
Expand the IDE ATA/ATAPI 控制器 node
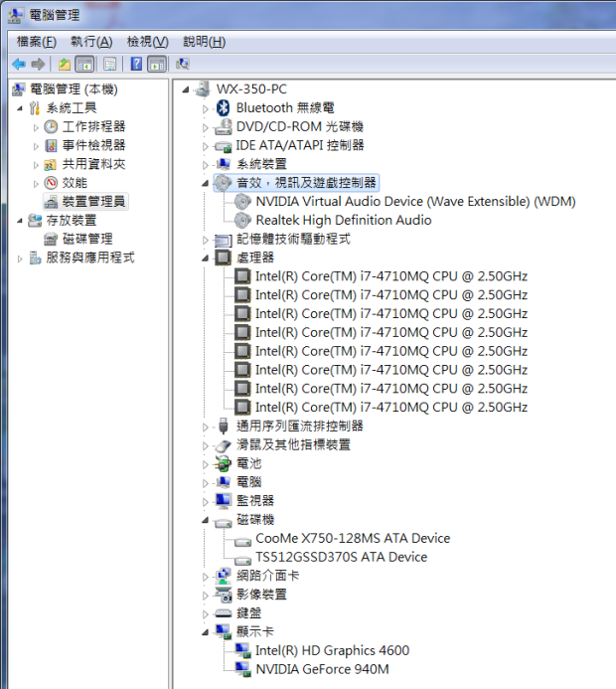(205, 146)
